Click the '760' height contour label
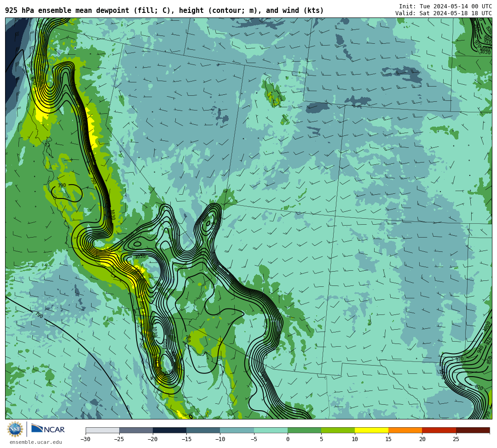The width and height of the screenshot is (497, 448). click(x=187, y=339)
